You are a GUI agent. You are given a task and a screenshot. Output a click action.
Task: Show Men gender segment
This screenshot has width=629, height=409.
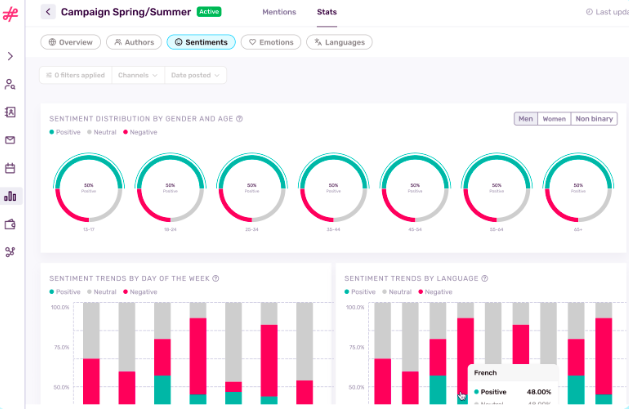tap(526, 119)
